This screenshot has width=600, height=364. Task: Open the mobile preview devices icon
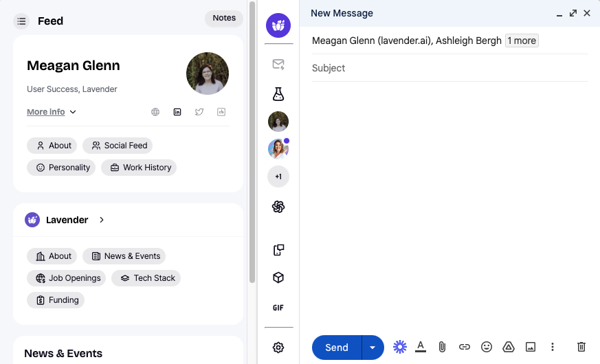point(278,250)
